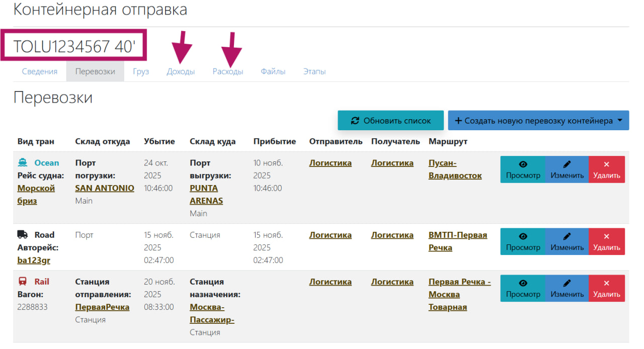This screenshot has width=644, height=349.
Task: Open the Морской бриз vessel voyage link
Action: pos(36,195)
